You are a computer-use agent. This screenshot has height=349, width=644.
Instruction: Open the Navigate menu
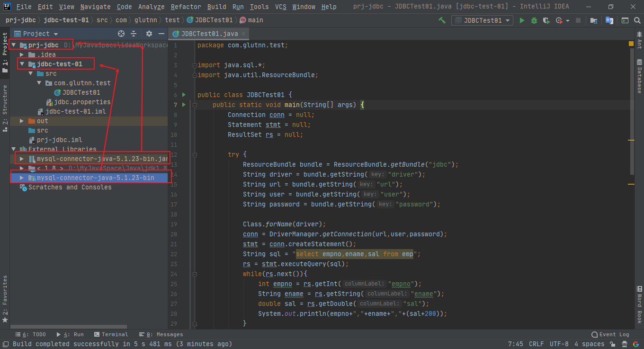(95, 7)
